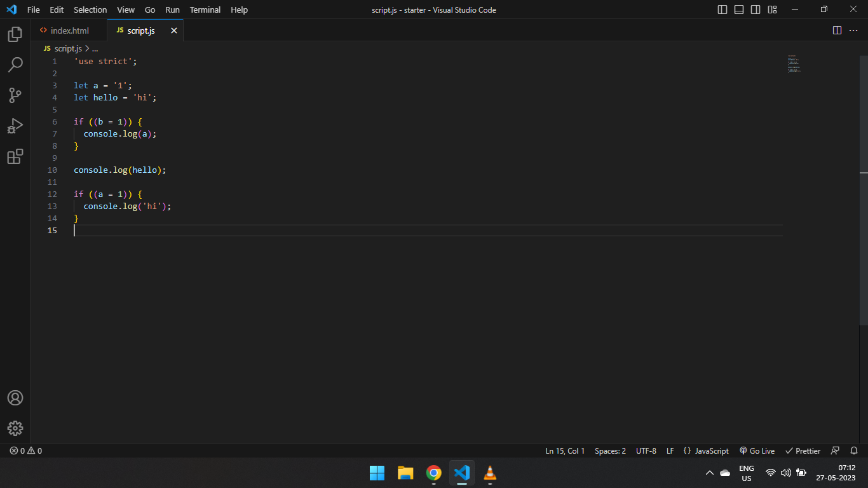Open the Run menu
This screenshot has width=868, height=488.
tap(172, 10)
